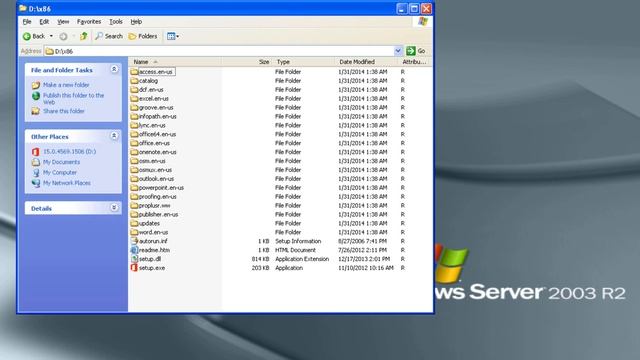Open the Search pane

(x=109, y=36)
